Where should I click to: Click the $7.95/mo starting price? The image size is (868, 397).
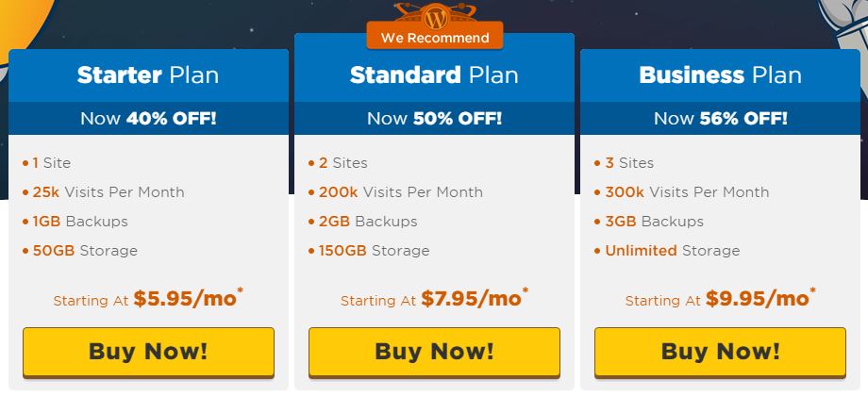tap(471, 299)
